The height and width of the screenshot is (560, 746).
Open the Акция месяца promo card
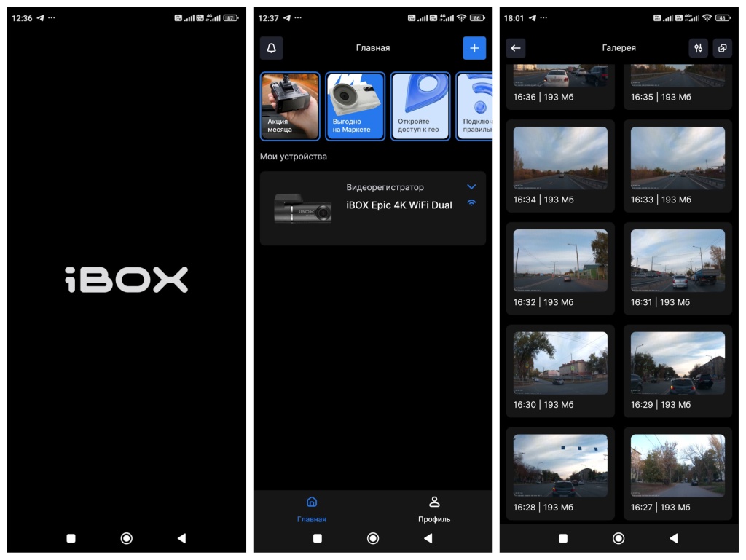point(290,106)
